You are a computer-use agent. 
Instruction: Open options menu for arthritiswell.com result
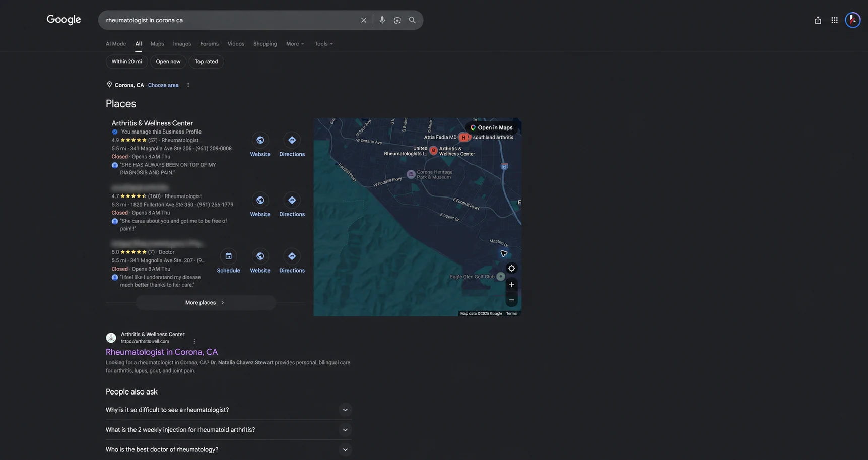click(x=194, y=341)
